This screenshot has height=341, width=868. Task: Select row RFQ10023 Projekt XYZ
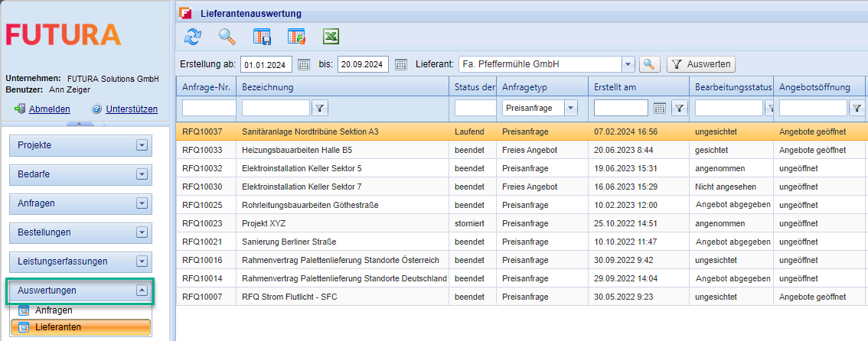383,223
